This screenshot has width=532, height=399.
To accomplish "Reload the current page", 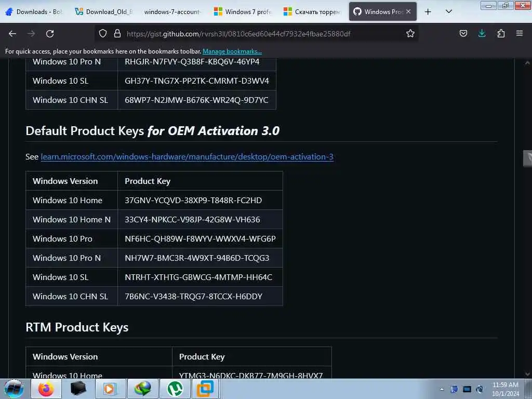I will click(50, 34).
